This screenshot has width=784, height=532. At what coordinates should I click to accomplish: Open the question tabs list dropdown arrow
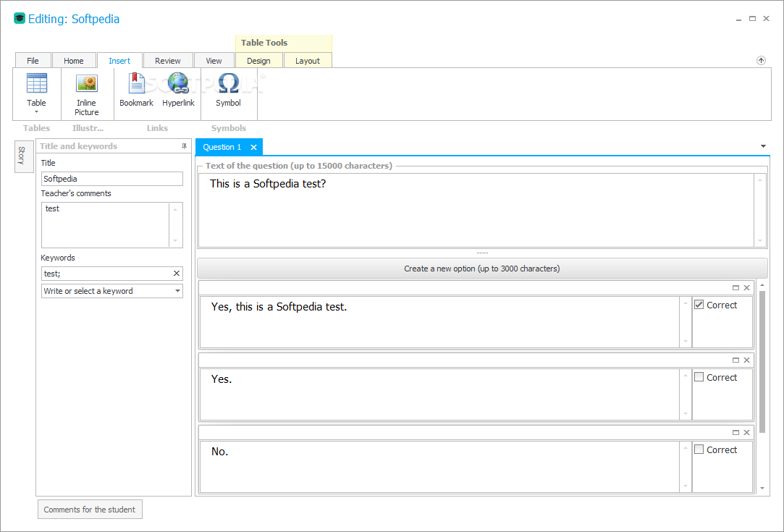(x=763, y=146)
